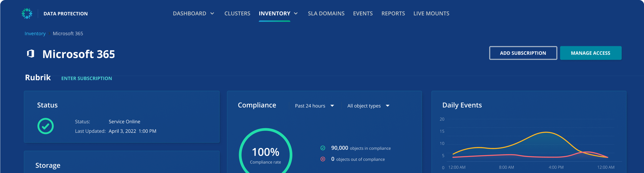
Task: Click the Status card heading
Action: [47, 105]
